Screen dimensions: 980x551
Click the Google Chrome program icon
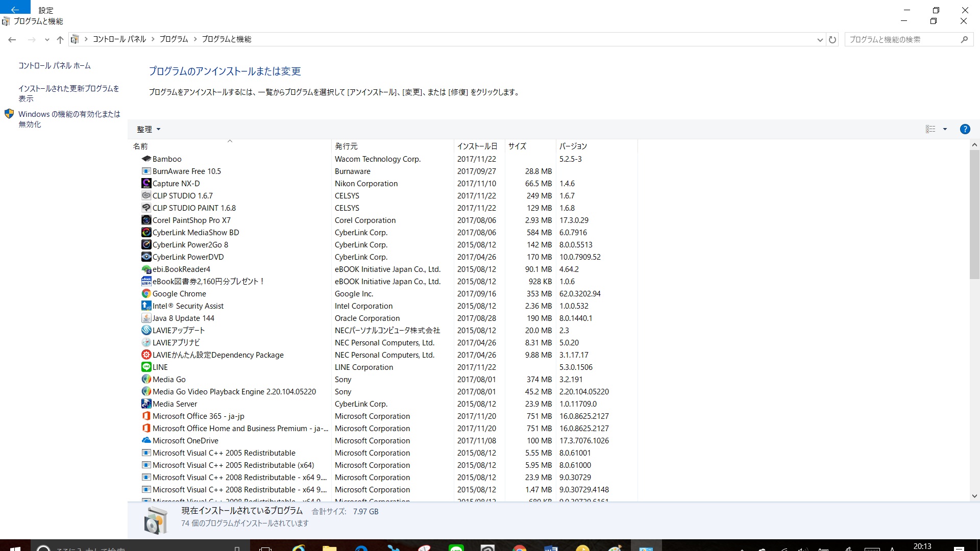pos(146,293)
